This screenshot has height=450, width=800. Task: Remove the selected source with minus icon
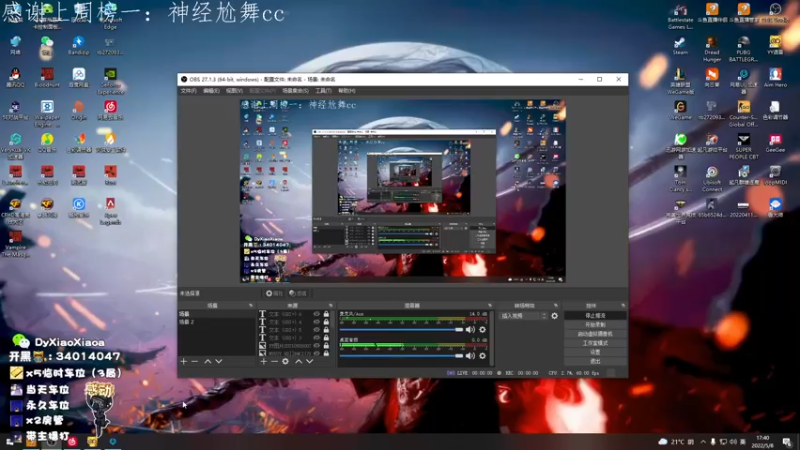pos(274,361)
